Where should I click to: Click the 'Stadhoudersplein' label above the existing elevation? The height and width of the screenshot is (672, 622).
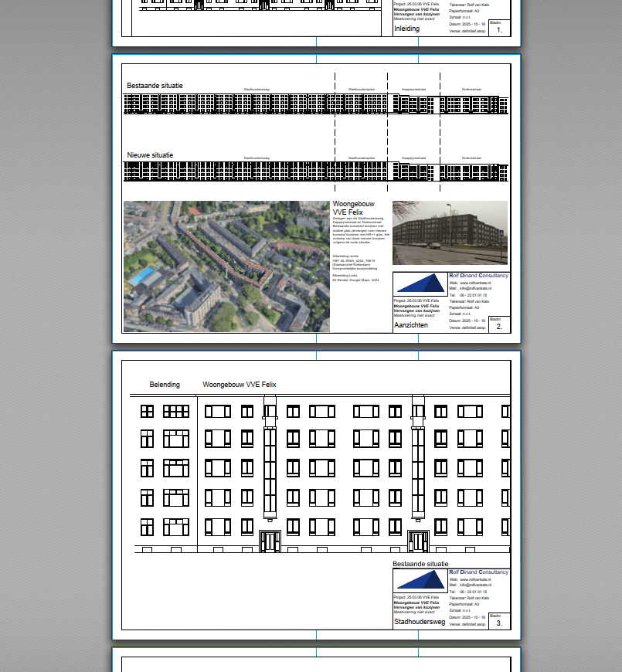click(362, 90)
